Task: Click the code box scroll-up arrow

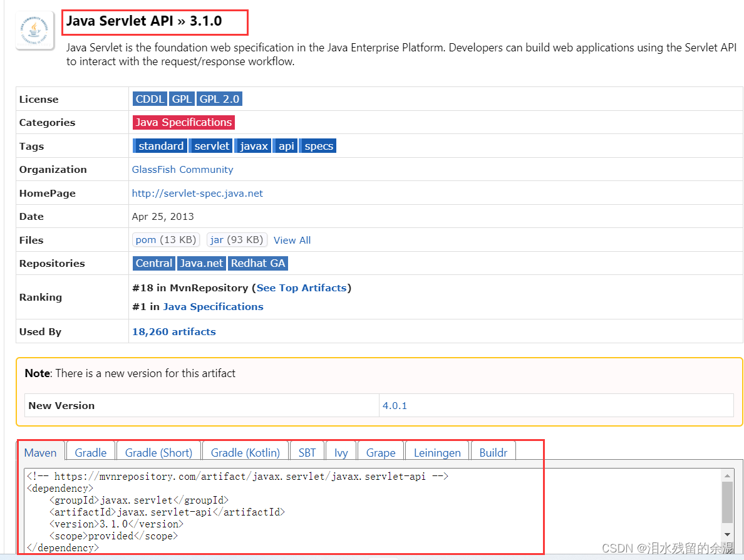Action: click(x=727, y=475)
